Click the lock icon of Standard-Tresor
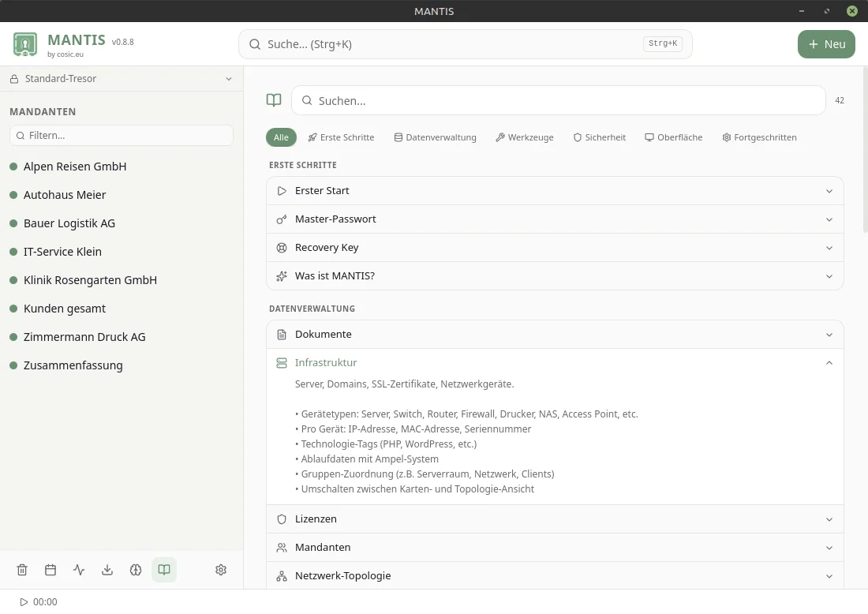Viewport: 868px width, 614px height. pos(14,79)
